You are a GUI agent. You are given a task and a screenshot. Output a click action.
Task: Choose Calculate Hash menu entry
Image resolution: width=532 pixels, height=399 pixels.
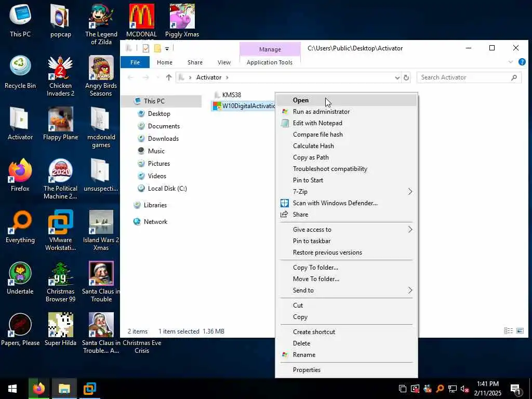tap(346, 146)
